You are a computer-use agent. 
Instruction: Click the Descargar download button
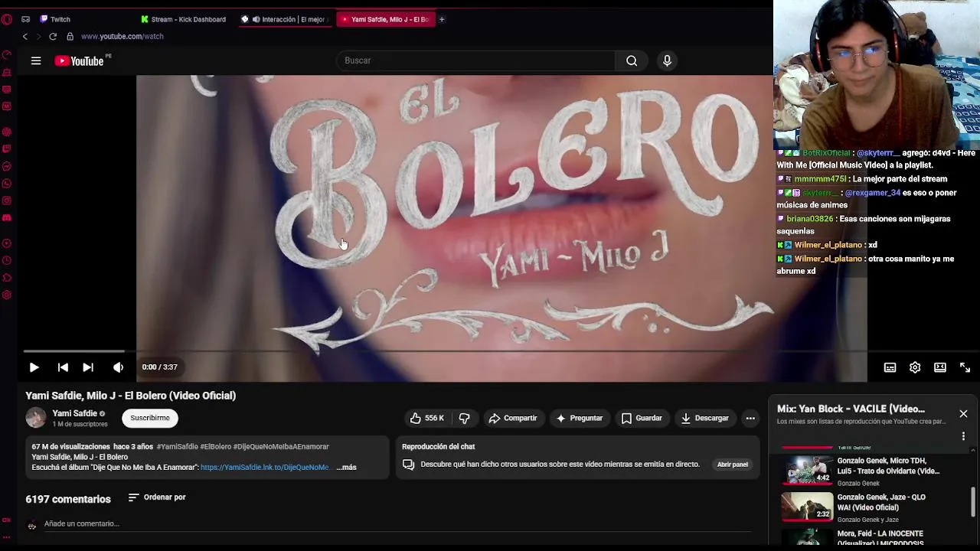click(705, 418)
